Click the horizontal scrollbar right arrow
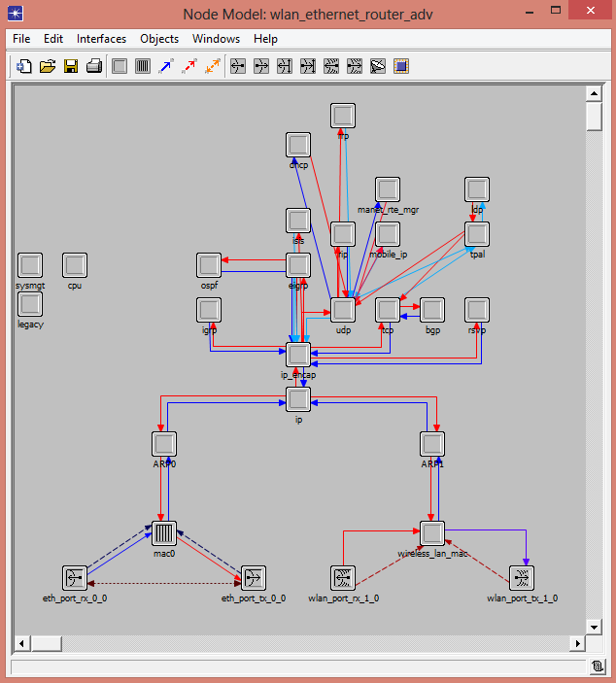616x683 pixels. tap(579, 643)
